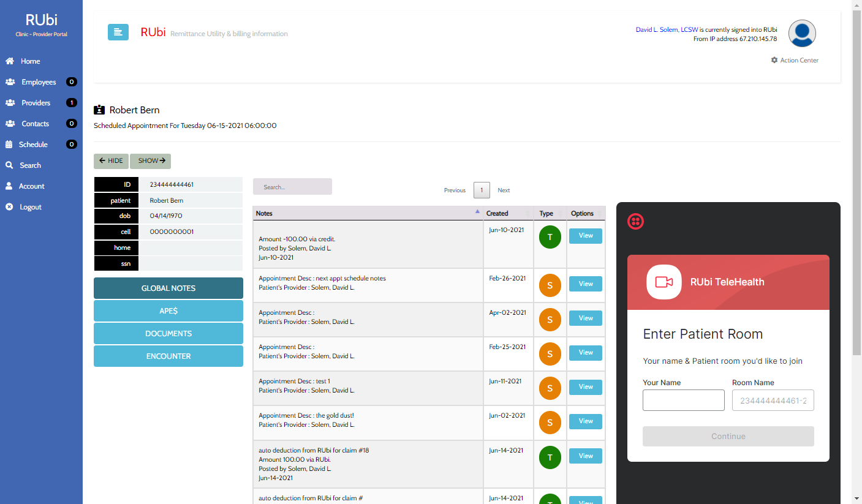The width and height of the screenshot is (862, 504).
Task: Open Providers in the sidebar
Action: click(x=36, y=103)
